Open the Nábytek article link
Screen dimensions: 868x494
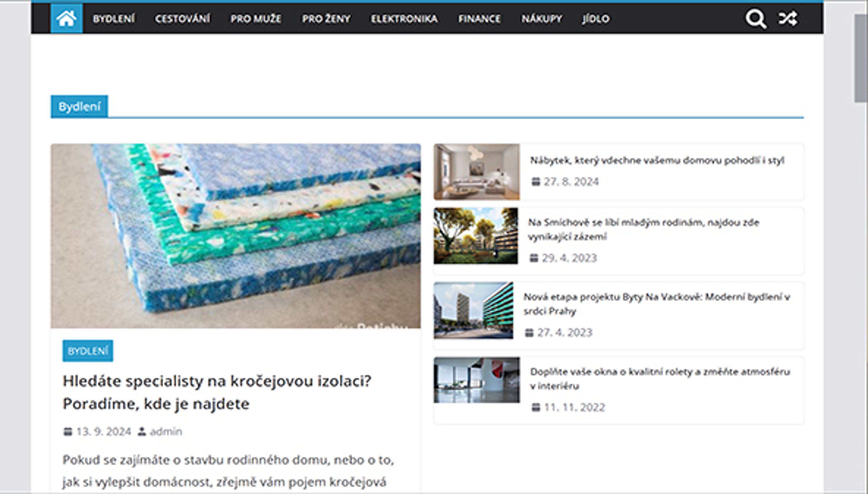tap(657, 160)
